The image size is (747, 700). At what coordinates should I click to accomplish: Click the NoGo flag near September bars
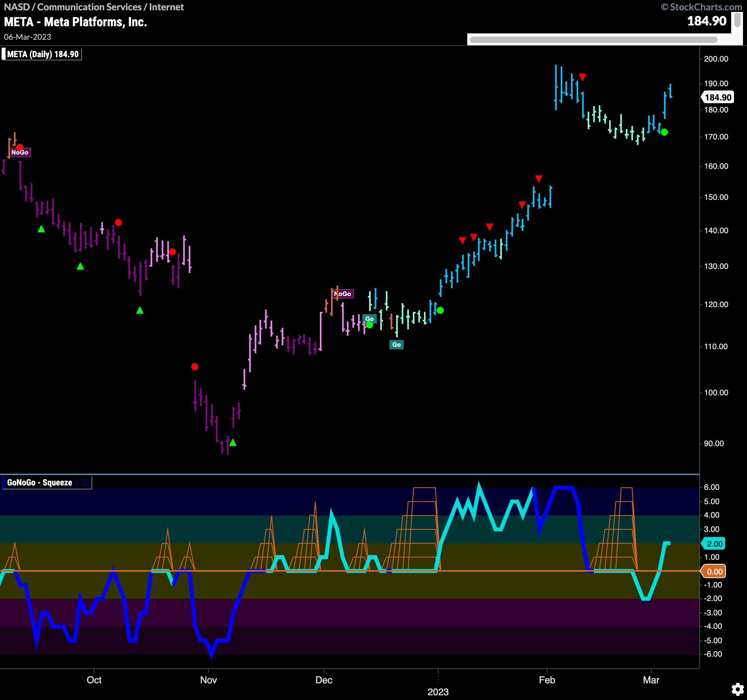point(20,153)
